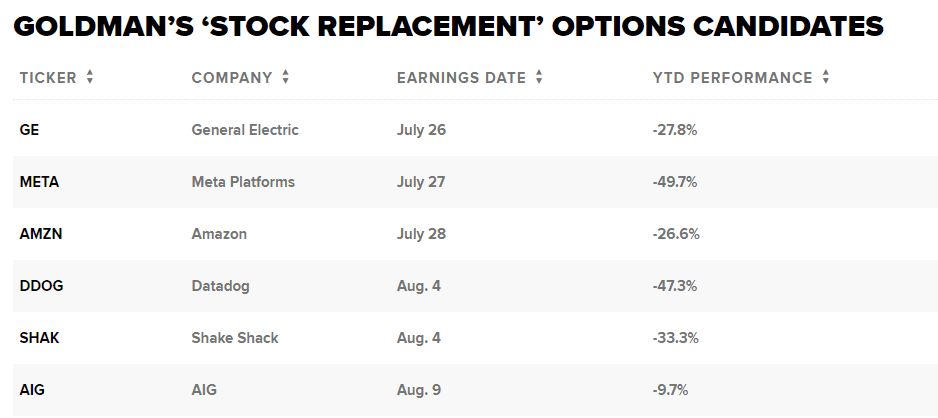Click the Meta Platforms company name

click(x=243, y=182)
